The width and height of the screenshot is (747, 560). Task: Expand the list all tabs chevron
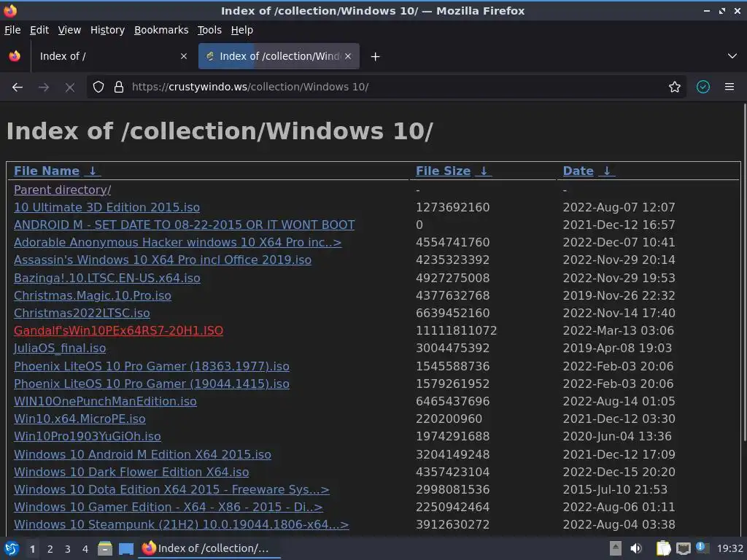[732, 56]
